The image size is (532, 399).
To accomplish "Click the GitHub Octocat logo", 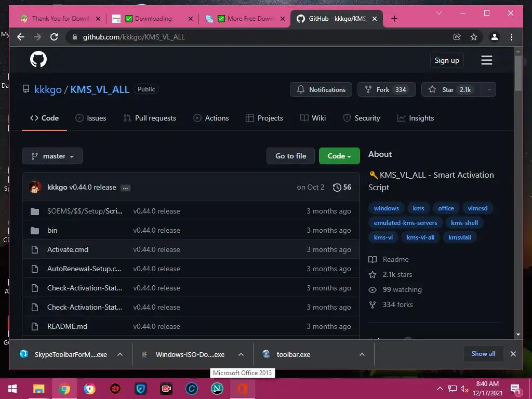I will (38, 59).
